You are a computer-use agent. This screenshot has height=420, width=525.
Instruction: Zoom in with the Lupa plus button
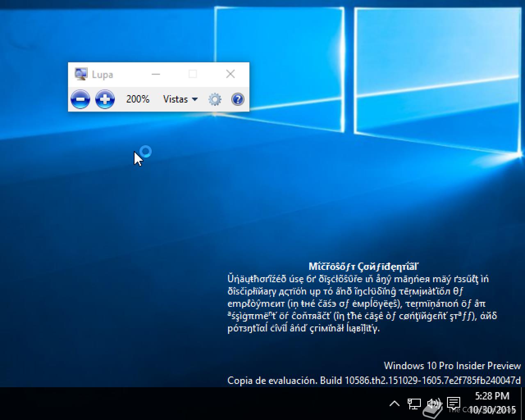(x=105, y=99)
